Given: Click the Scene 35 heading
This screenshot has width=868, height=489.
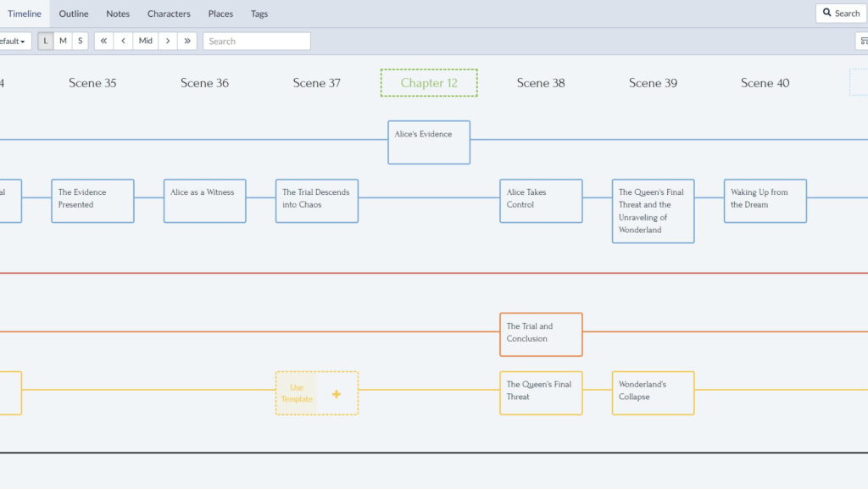Looking at the screenshot, I should point(92,83).
